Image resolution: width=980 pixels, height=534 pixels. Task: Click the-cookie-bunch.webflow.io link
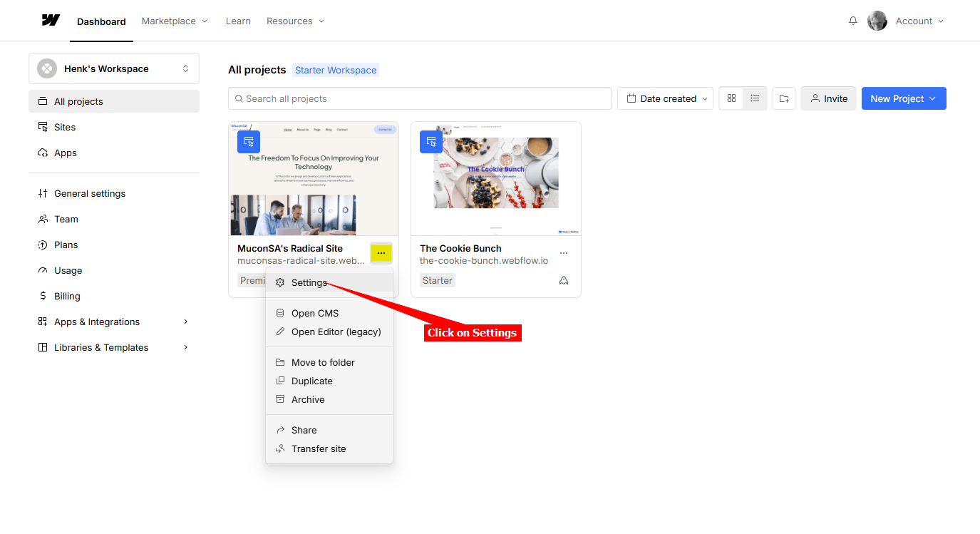[484, 261]
